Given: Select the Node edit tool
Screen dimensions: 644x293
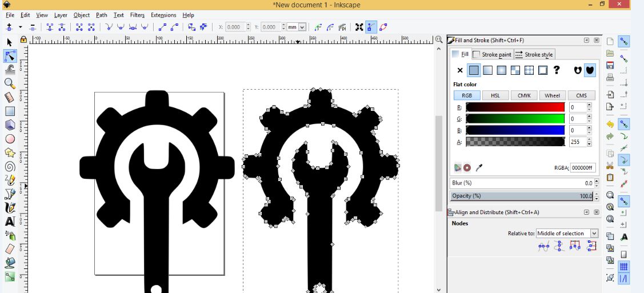Looking at the screenshot, I should [x=10, y=56].
